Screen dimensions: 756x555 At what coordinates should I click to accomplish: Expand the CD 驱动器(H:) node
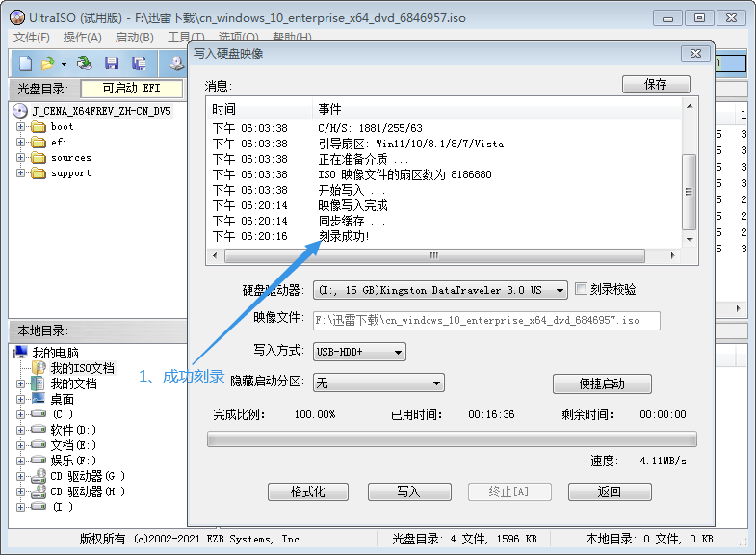pos(20,491)
